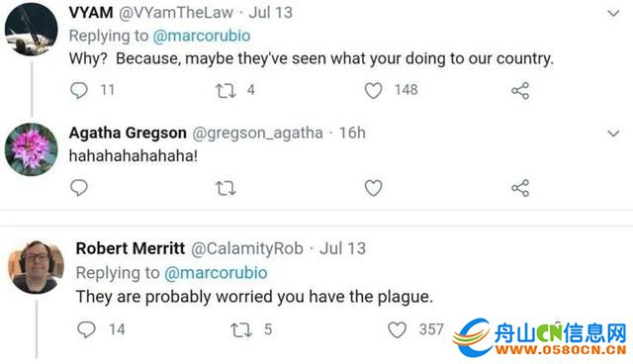Reply to Robert Merritt's plague tweet

(x=86, y=329)
